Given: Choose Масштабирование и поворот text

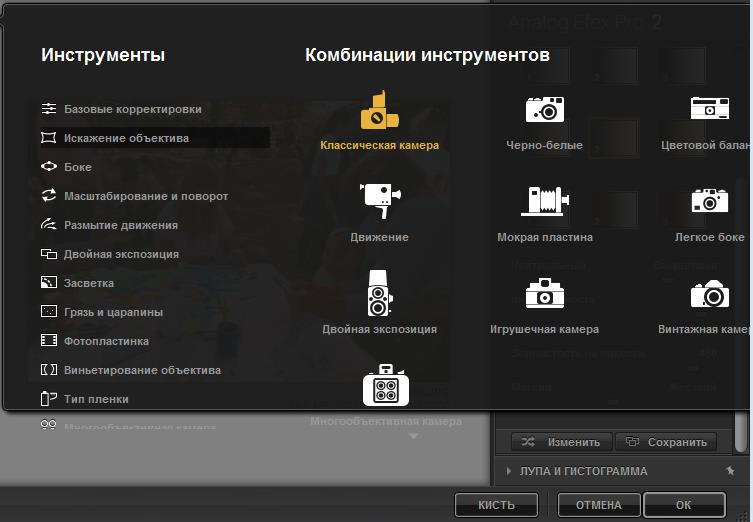Looking at the screenshot, I should click(x=146, y=196).
